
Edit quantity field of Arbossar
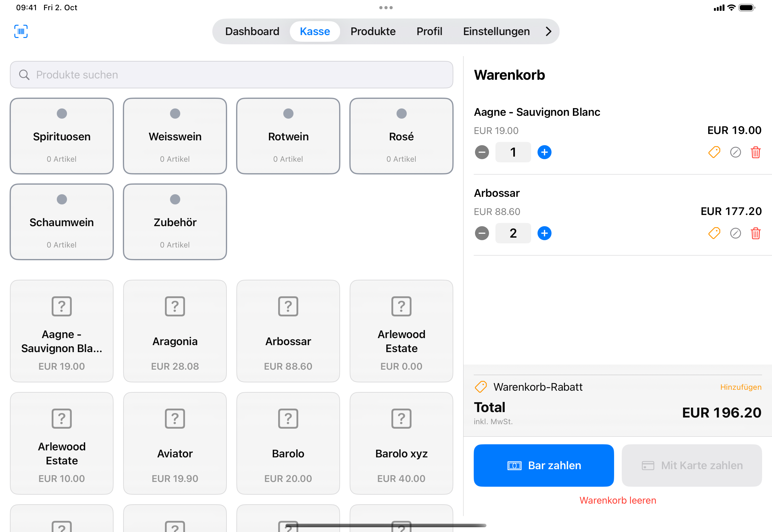coord(513,233)
